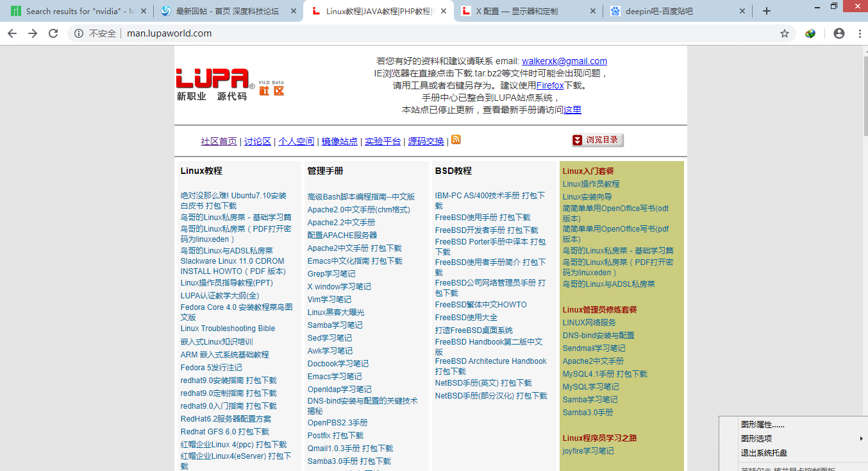Image resolution: width=868 pixels, height=471 pixels.
Task: Open a new browser tab
Action: [x=766, y=11]
